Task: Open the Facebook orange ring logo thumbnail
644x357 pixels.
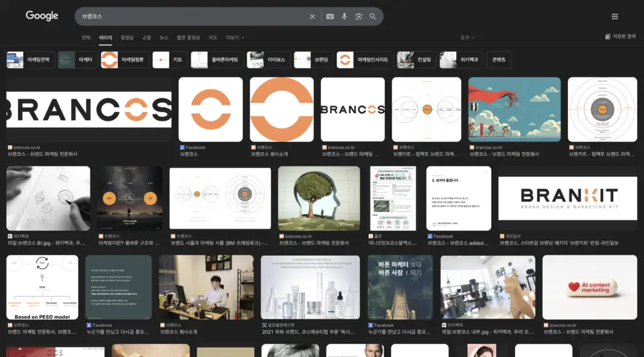Action: point(211,109)
